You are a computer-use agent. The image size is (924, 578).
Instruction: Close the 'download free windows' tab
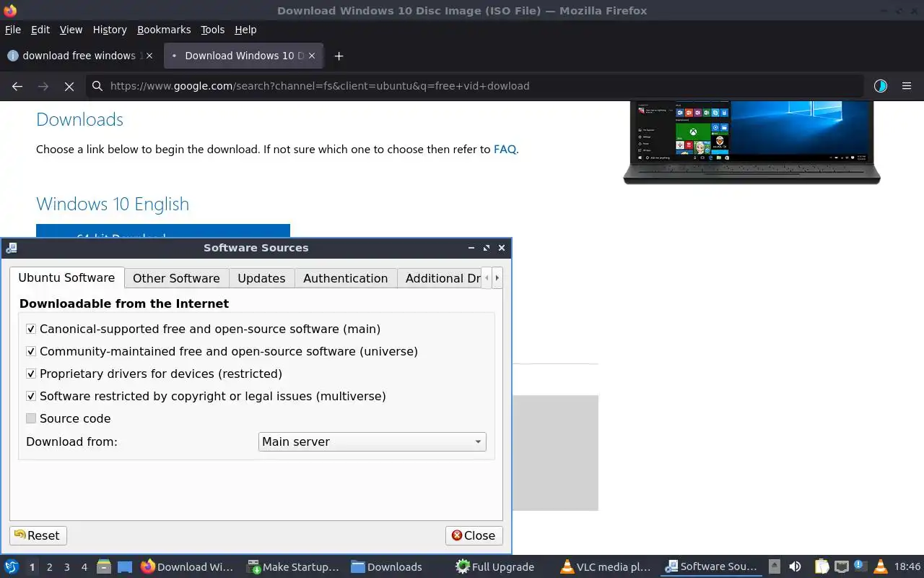point(149,56)
